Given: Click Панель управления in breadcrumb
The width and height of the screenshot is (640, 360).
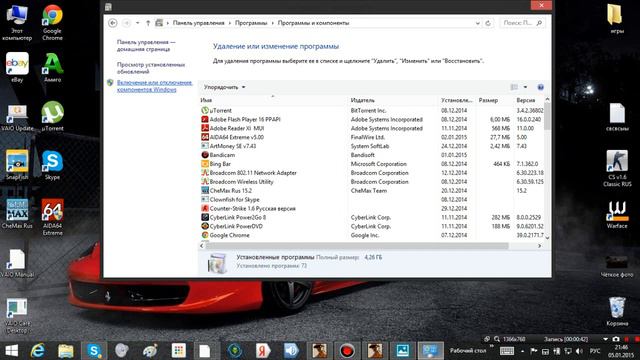Looking at the screenshot, I should [x=199, y=23].
